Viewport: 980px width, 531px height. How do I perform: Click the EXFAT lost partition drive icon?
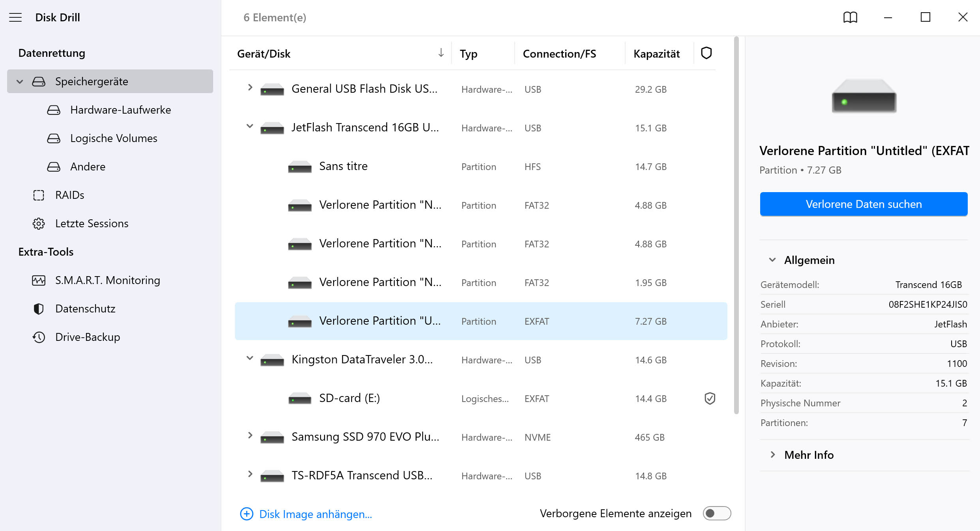tap(300, 322)
